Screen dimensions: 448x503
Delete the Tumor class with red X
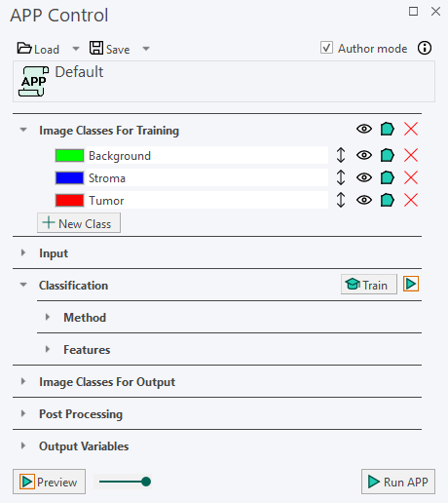[x=411, y=200]
